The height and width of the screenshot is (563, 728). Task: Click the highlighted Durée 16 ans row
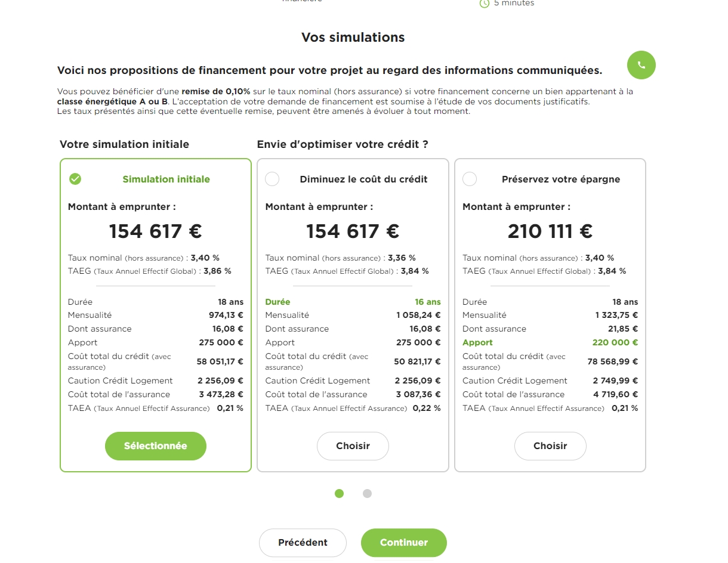click(353, 302)
